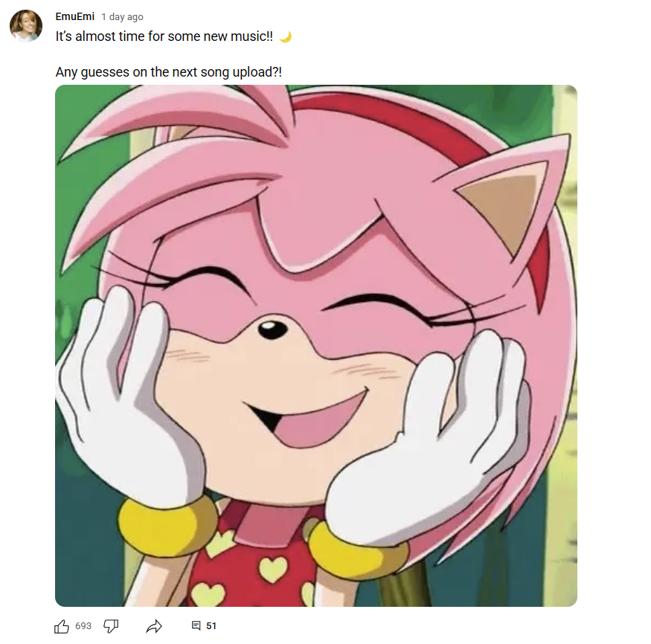651x644 pixels.
Task: Open the post permalink "1 day ago"
Action: (122, 17)
